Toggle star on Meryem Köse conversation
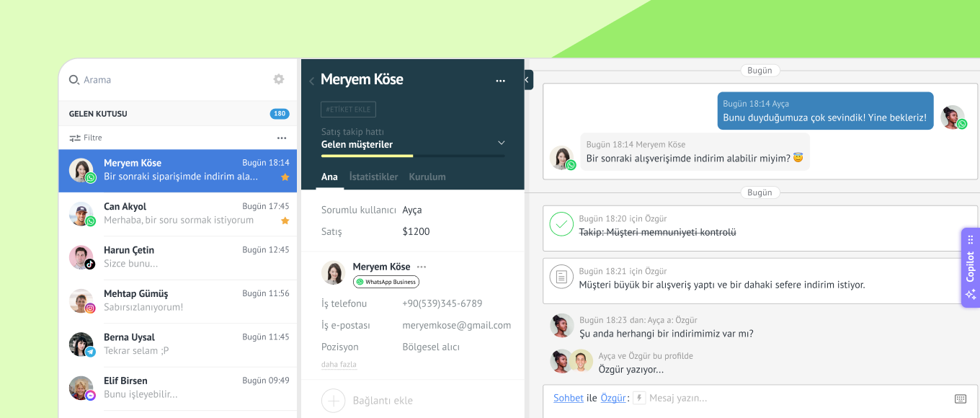 (x=285, y=177)
